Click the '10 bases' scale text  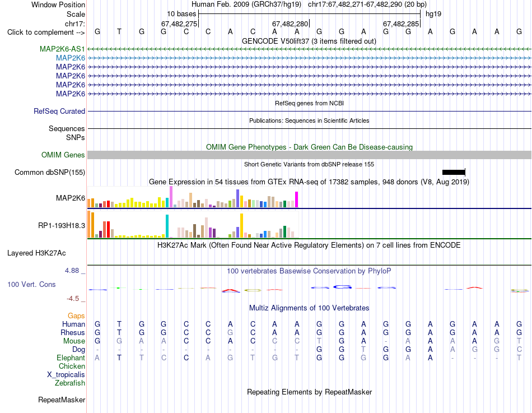coord(181,14)
